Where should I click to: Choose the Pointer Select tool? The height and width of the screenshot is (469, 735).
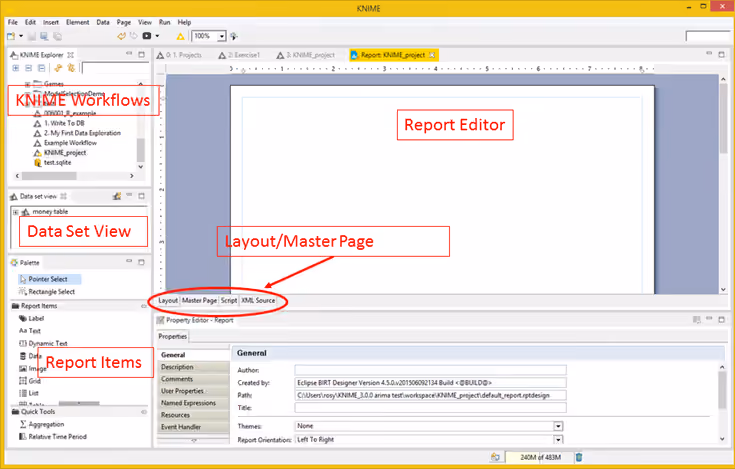[x=48, y=279]
